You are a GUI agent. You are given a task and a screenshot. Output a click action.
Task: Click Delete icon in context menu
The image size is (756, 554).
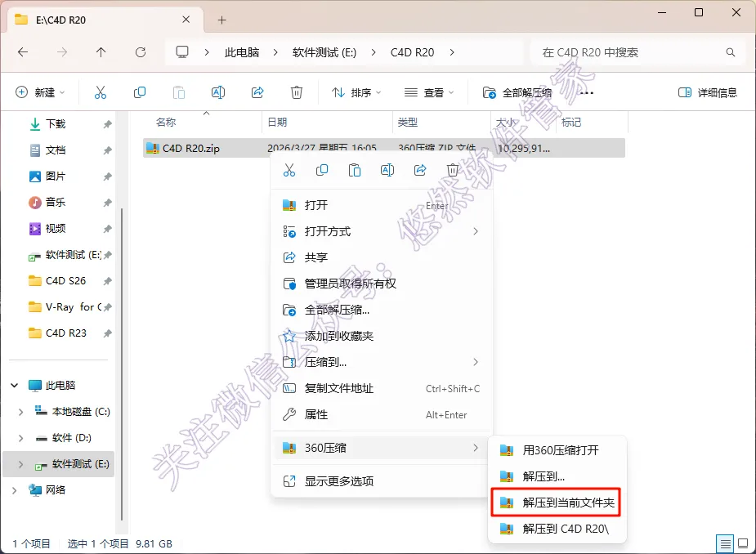click(x=452, y=170)
